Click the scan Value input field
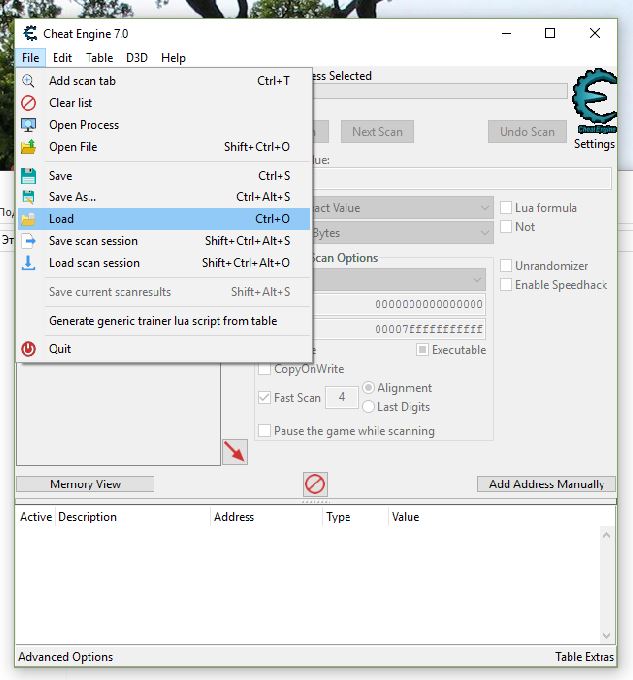This screenshot has height=680, width=633. point(461,178)
